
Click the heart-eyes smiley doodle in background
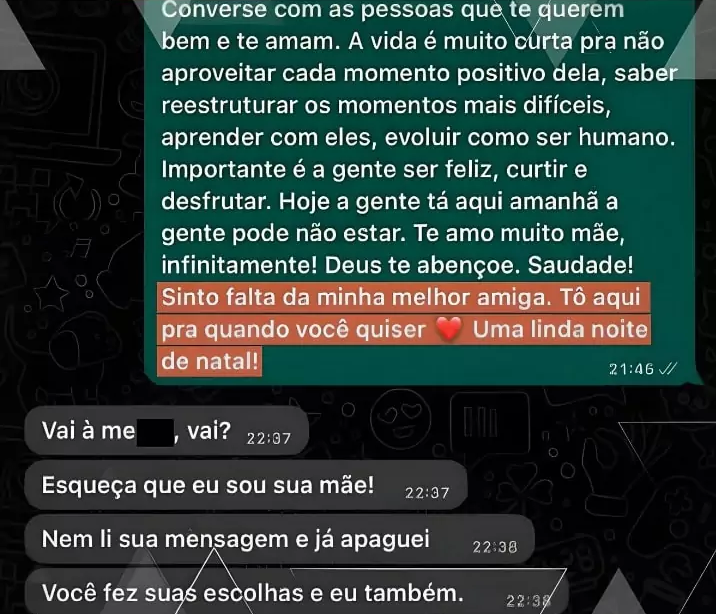(400, 419)
